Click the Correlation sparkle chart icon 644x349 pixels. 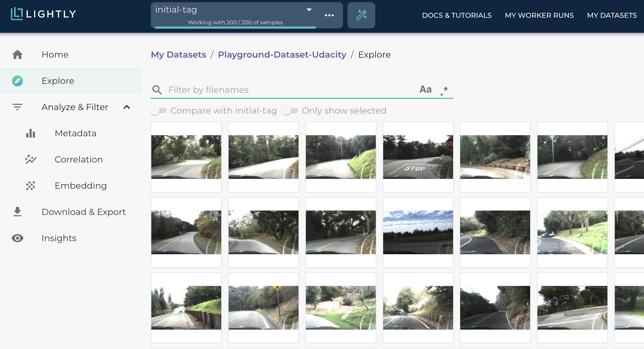(31, 159)
